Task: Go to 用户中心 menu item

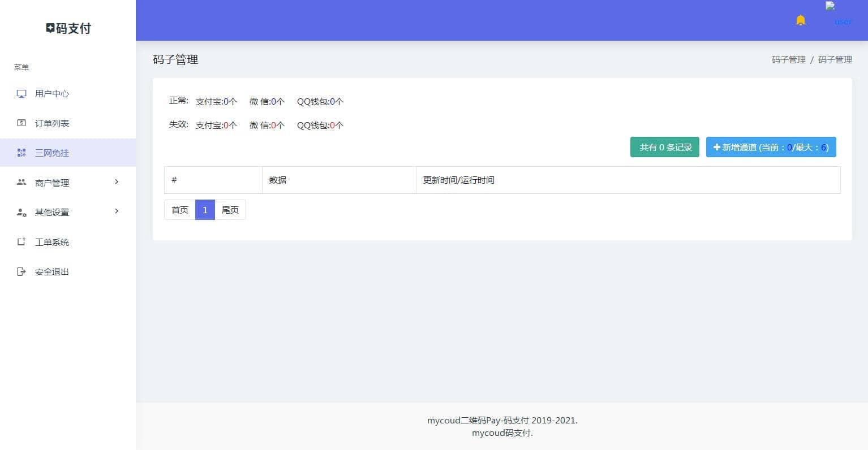Action: pos(52,94)
